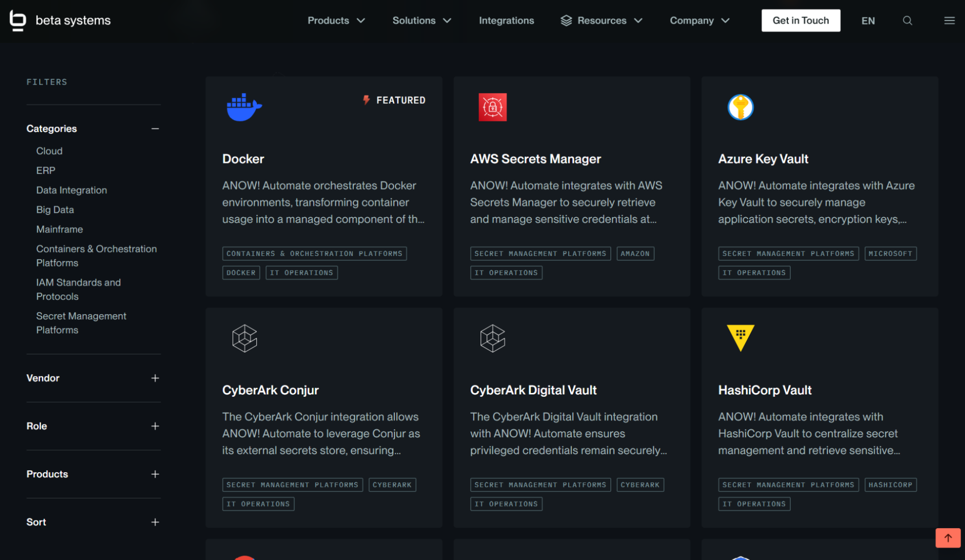Open the Azure Key Vault card title

click(x=763, y=159)
